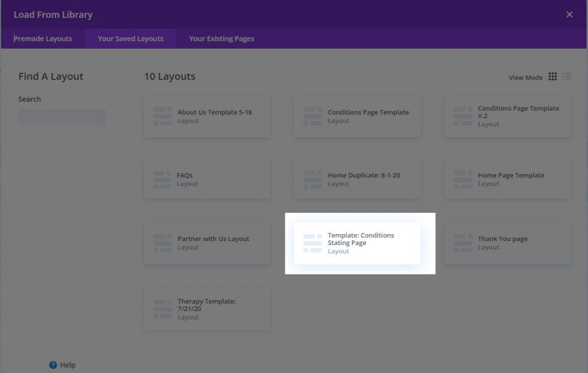588x373 pixels.
Task: Click the Template: Conditions Stating Page thumbnail
Action: (x=312, y=243)
